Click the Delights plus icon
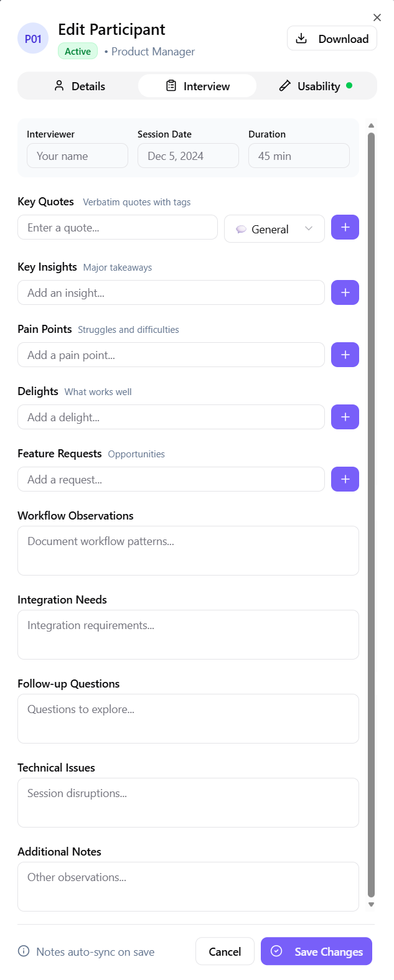The image size is (394, 980). (345, 417)
